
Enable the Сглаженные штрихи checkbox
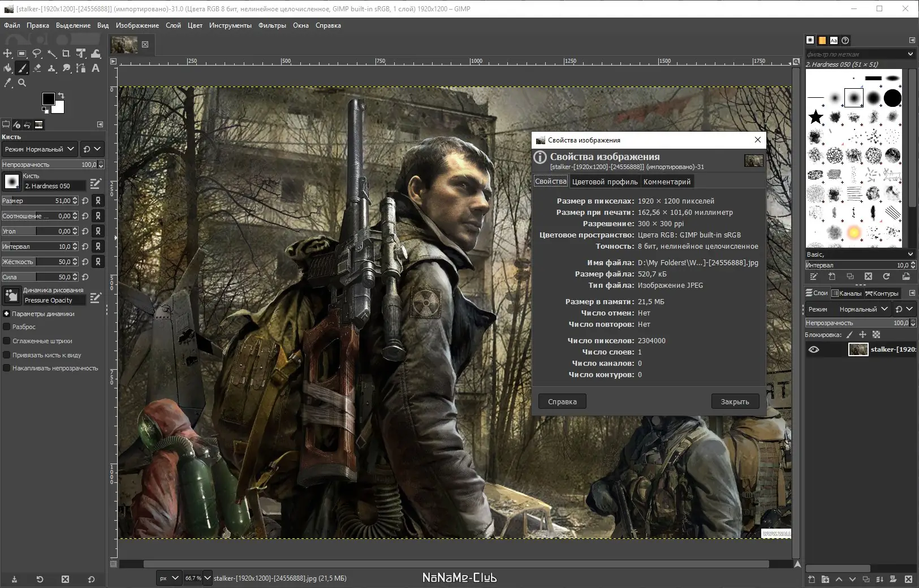[7, 340]
